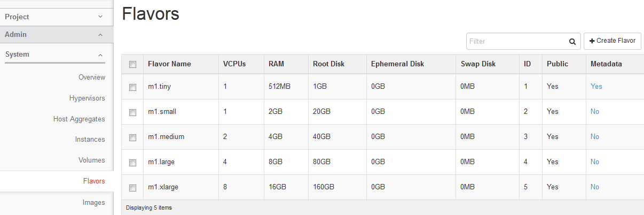The image size is (644, 215).
Task: Select the m1.small row checkbox
Action: 133,112
